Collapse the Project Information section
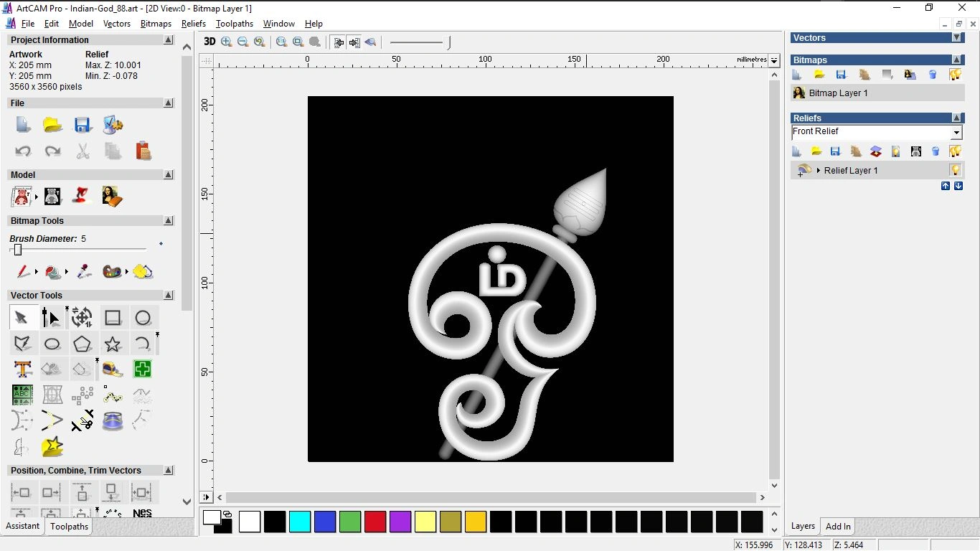The width and height of the screenshot is (980, 551). point(168,40)
